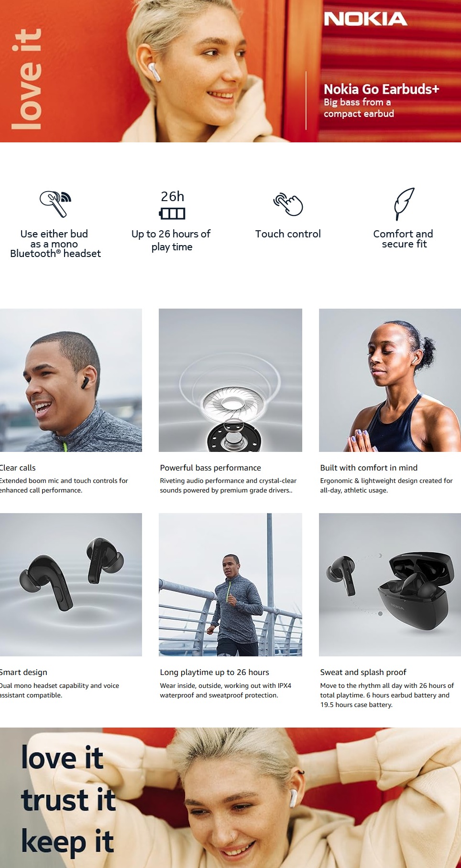Click 'Powerful bass performance' heading

210,468
